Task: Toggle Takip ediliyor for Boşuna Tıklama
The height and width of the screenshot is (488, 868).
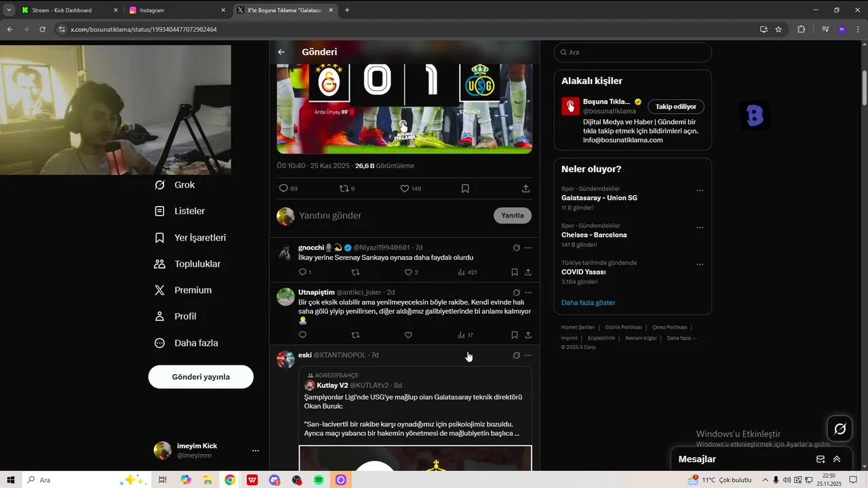Action: coord(676,106)
